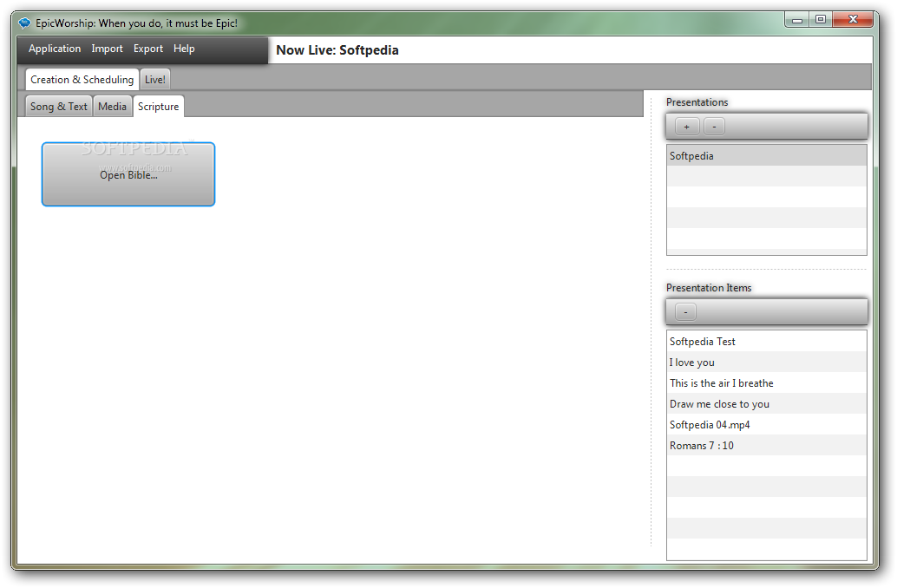The height and width of the screenshot is (588, 897).
Task: Close the EpicWorship window
Action: pyautogui.click(x=853, y=19)
